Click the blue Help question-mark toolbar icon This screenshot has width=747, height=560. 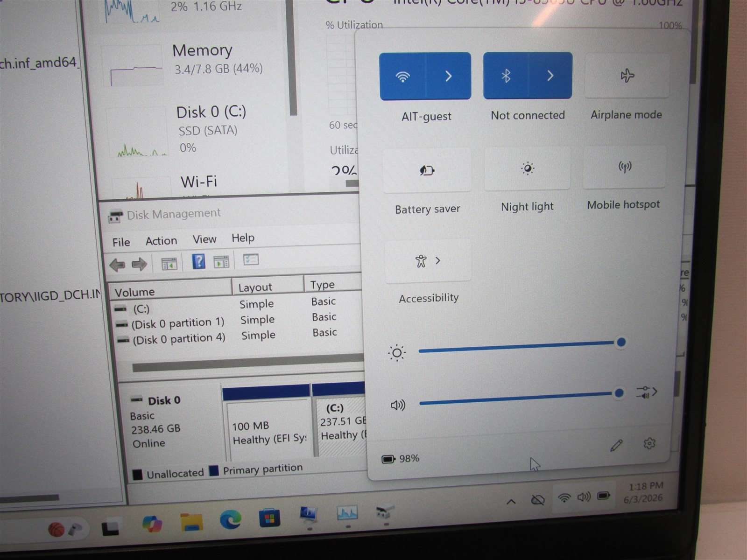[198, 261]
